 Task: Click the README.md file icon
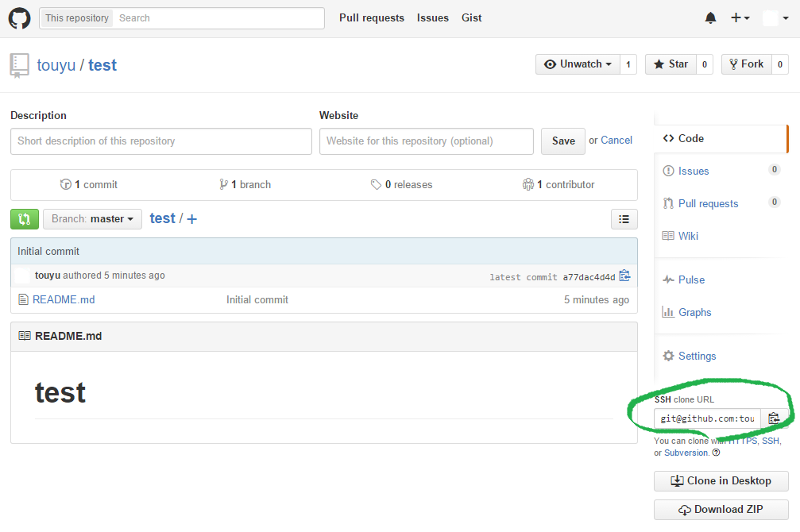[x=23, y=299]
